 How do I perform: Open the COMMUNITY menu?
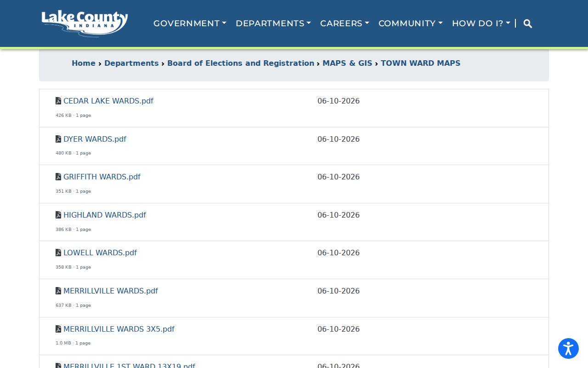click(411, 23)
